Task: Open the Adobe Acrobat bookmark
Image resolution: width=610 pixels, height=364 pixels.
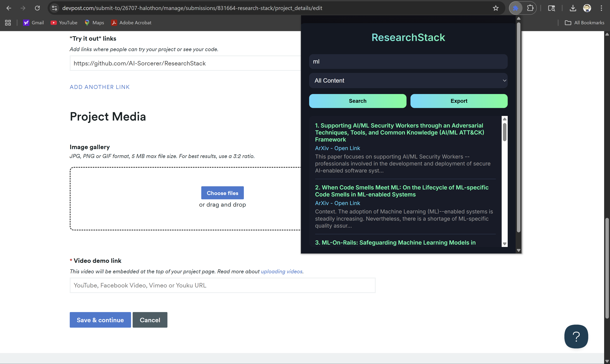Action: click(131, 23)
